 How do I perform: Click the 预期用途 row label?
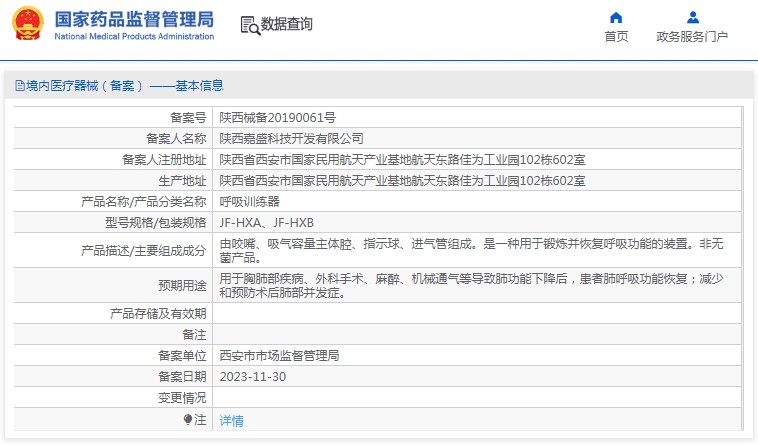182,286
